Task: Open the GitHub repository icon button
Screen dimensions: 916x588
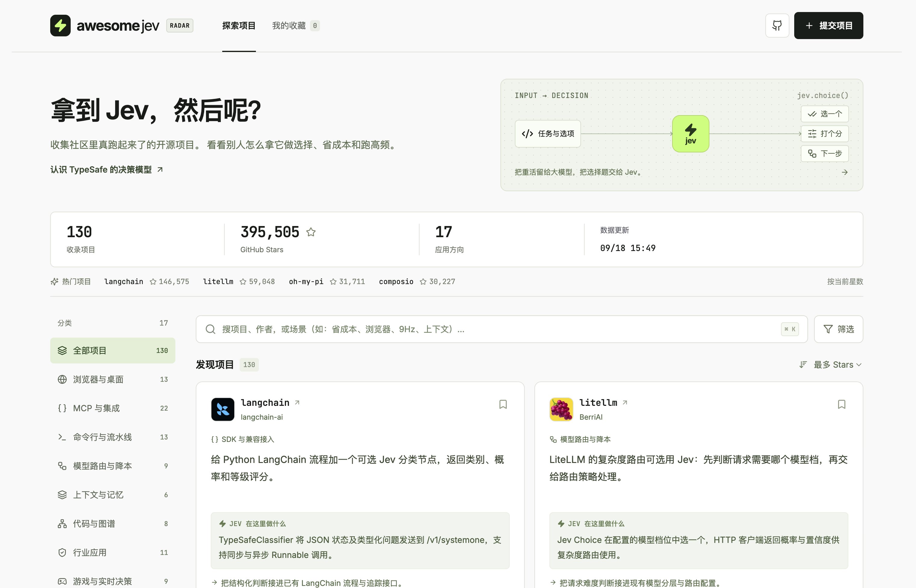Action: pyautogui.click(x=777, y=26)
